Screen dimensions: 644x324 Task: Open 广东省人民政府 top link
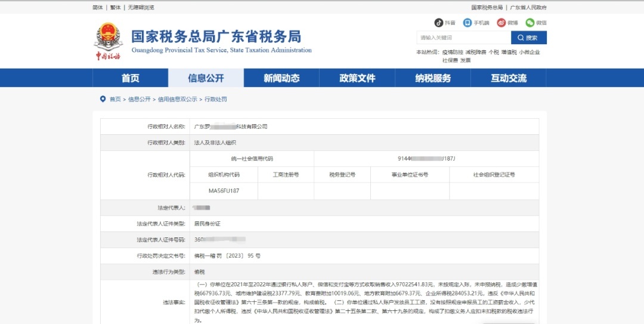[528, 7]
